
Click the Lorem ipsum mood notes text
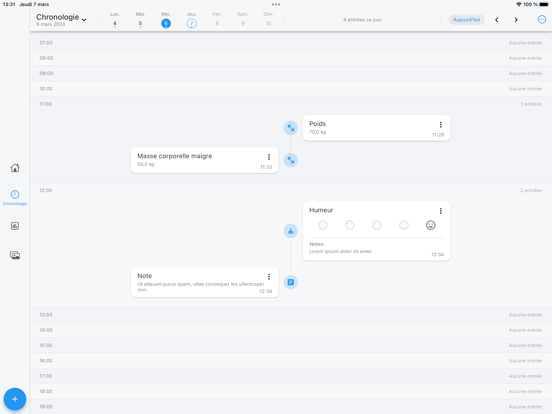coord(341,251)
